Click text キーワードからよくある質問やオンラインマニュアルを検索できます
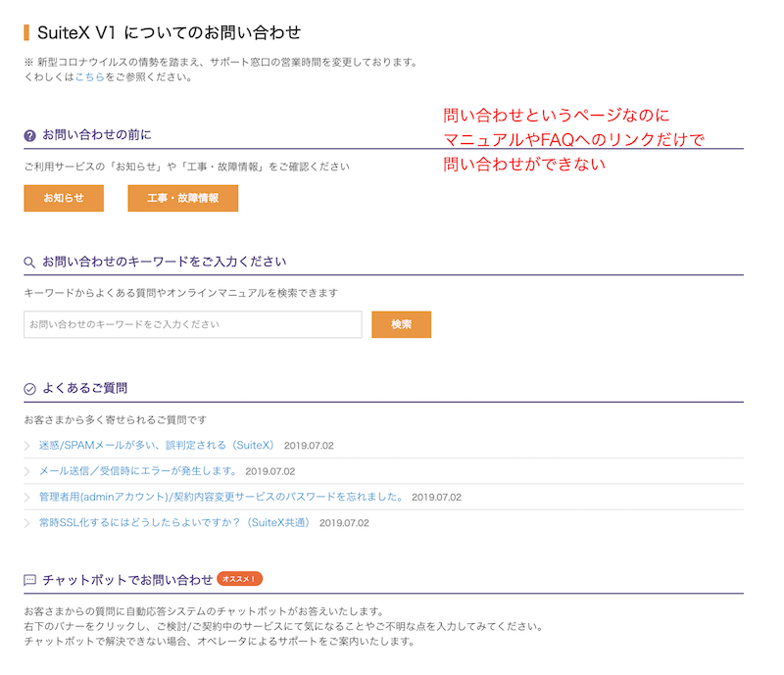 tap(181, 293)
